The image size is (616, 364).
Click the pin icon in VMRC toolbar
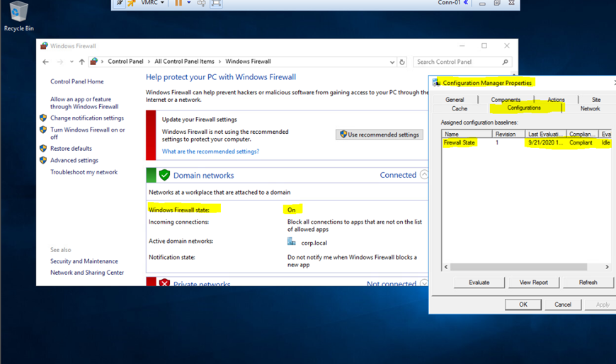[x=120, y=3]
